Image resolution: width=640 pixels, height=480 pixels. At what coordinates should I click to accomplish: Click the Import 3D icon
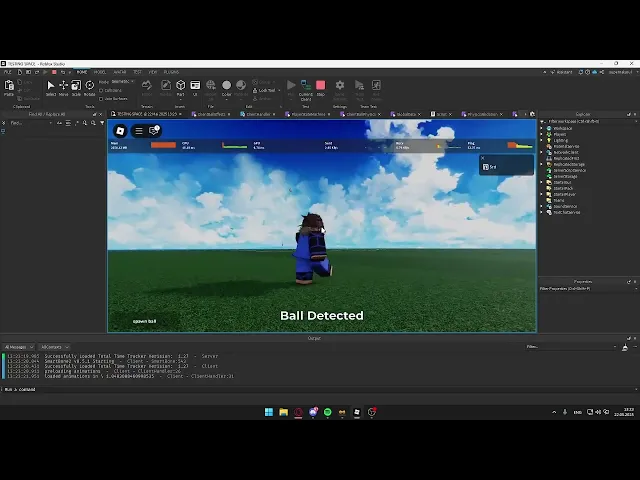click(211, 85)
